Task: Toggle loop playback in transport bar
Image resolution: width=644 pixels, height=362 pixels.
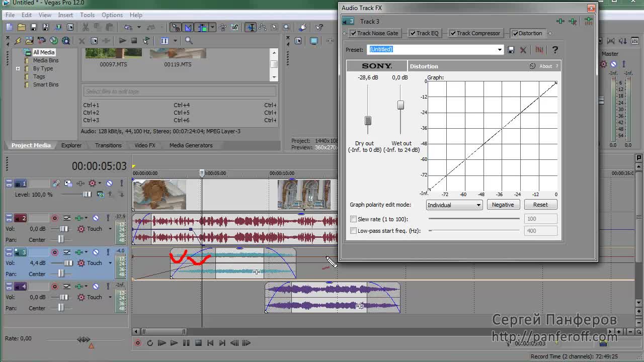Action: [x=150, y=343]
